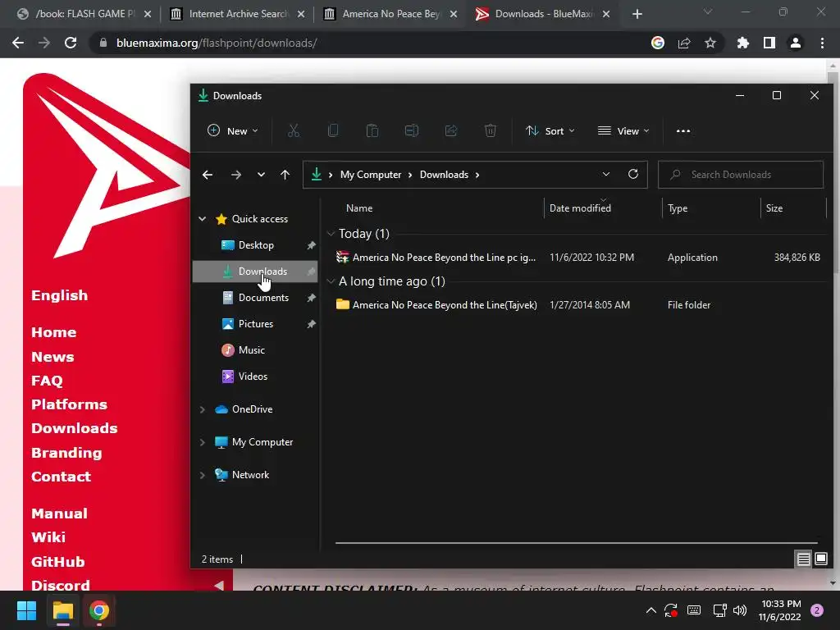840x630 pixels.
Task: Click the Paste clipboard icon in Explorer toolbar
Action: click(372, 130)
